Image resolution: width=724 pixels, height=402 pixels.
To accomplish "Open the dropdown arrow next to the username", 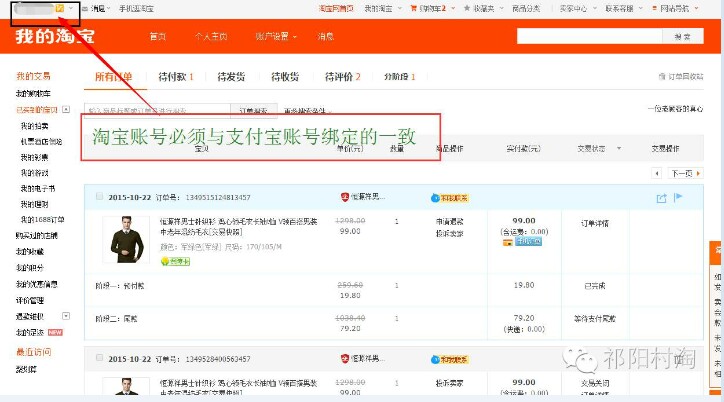I will click(x=71, y=8).
